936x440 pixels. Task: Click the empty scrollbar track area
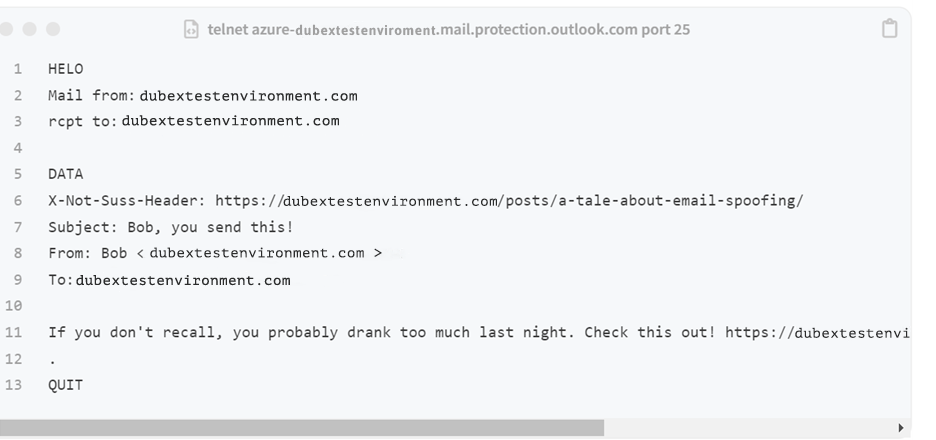749,427
